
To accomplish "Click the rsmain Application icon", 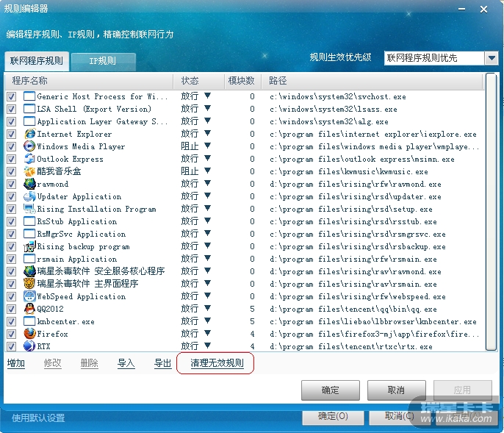I will (29, 259).
